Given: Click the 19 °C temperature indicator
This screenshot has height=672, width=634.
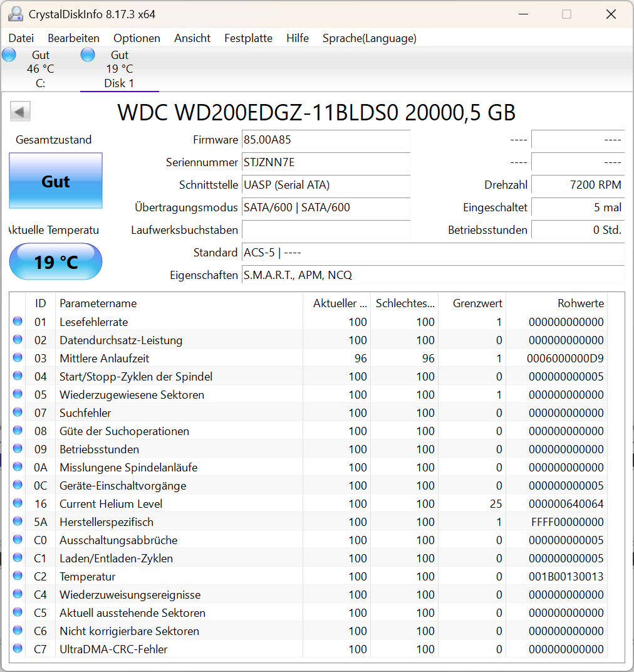Looking at the screenshot, I should (x=55, y=261).
